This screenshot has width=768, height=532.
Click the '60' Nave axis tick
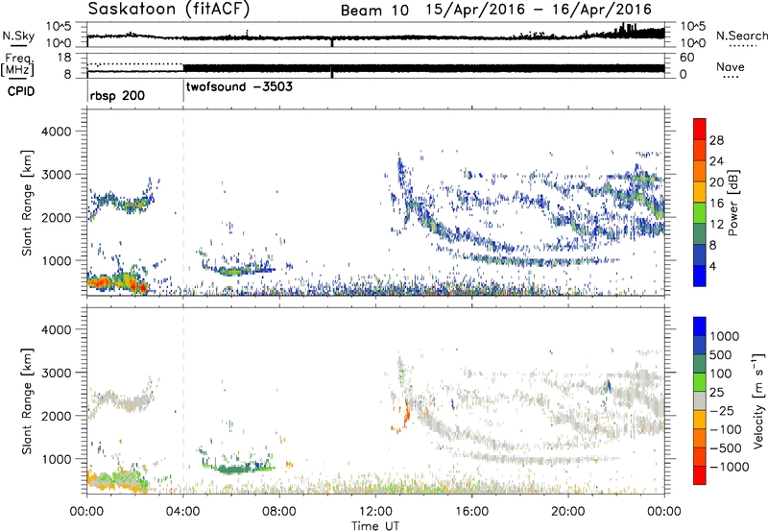click(x=686, y=58)
